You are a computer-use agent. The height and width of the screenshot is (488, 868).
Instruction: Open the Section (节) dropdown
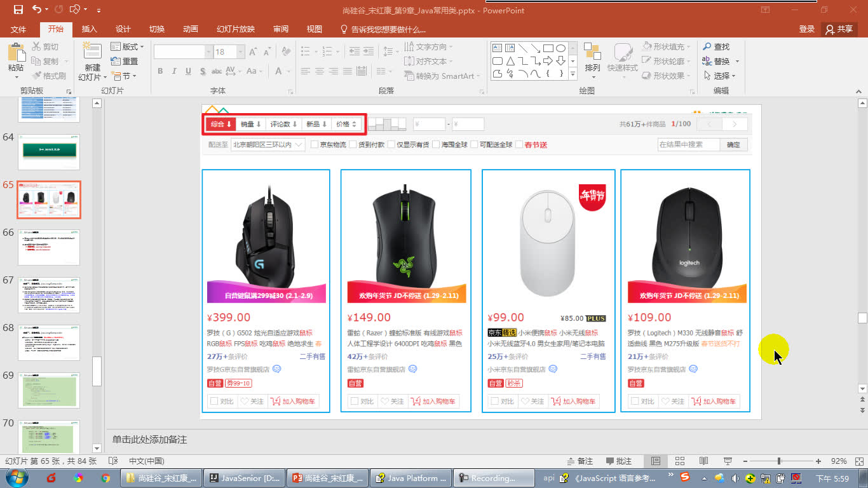(x=123, y=76)
